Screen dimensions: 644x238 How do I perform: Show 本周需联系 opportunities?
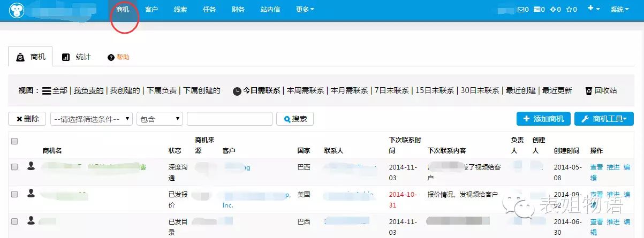point(306,90)
